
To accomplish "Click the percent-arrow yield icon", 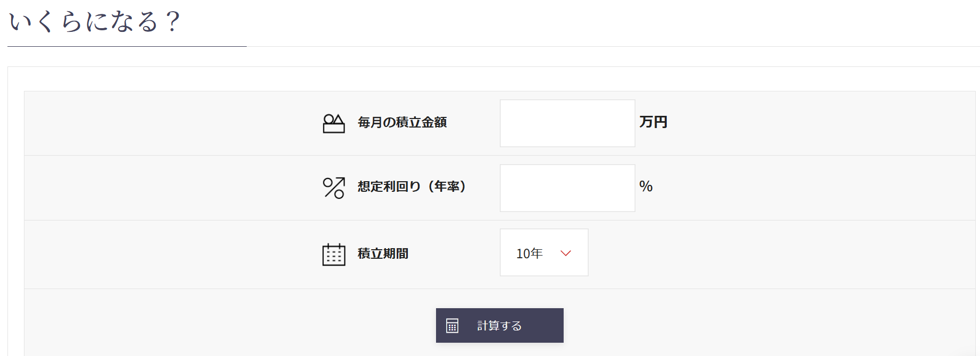I will [x=334, y=188].
